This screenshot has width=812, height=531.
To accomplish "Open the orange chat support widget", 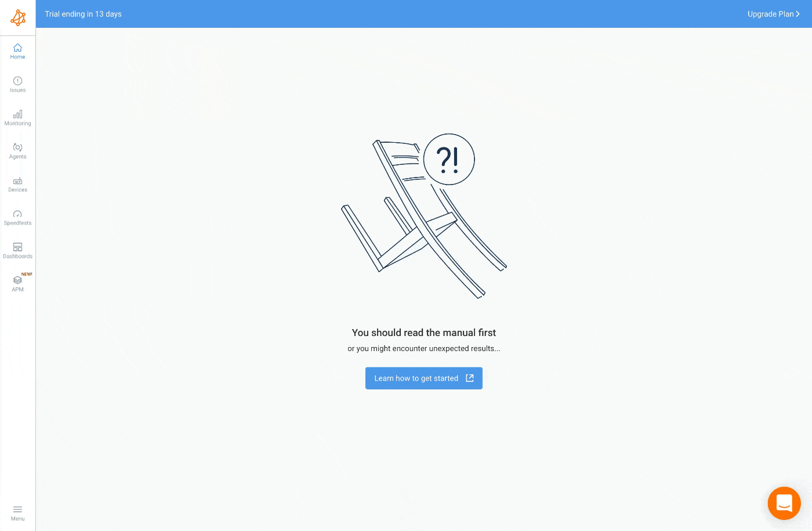I will click(784, 503).
